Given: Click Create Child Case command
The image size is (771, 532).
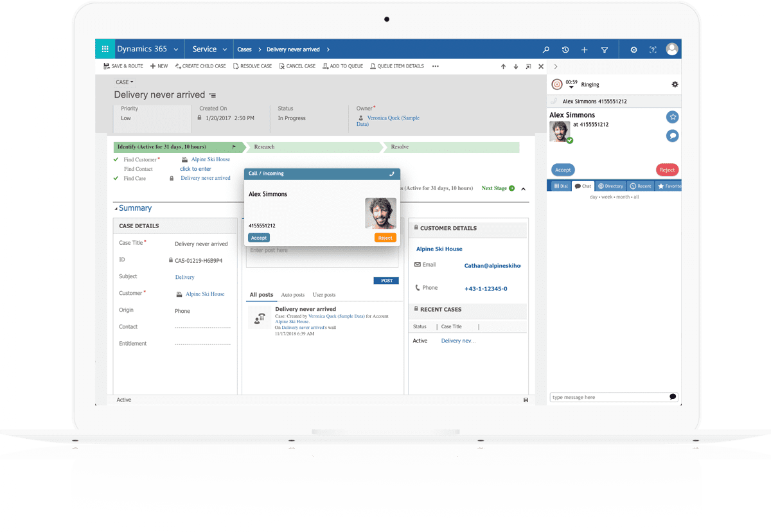Looking at the screenshot, I should pos(200,66).
